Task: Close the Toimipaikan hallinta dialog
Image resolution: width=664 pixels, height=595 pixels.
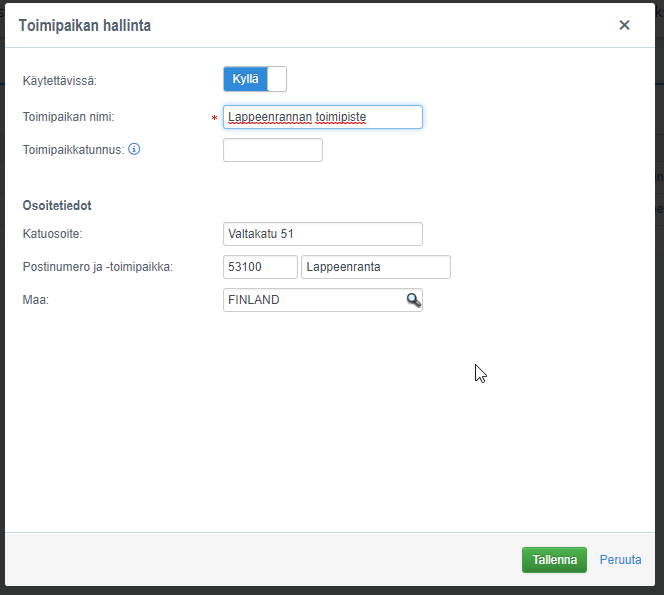Action: [625, 25]
